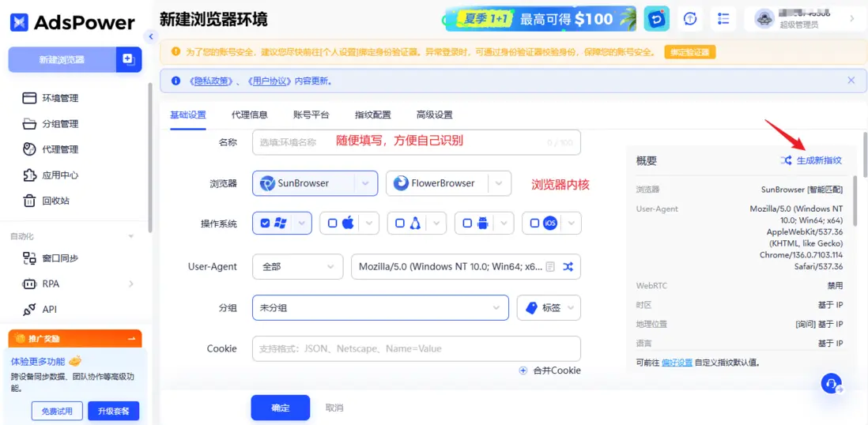Open batch create icon beside 新建浏览器
The image size is (868, 425).
click(128, 60)
